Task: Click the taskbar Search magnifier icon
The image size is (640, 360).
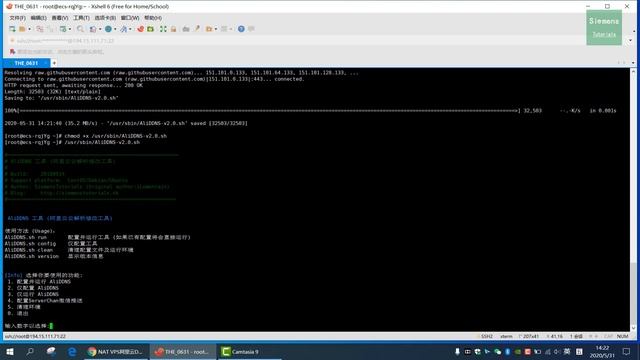Action: click(30, 351)
